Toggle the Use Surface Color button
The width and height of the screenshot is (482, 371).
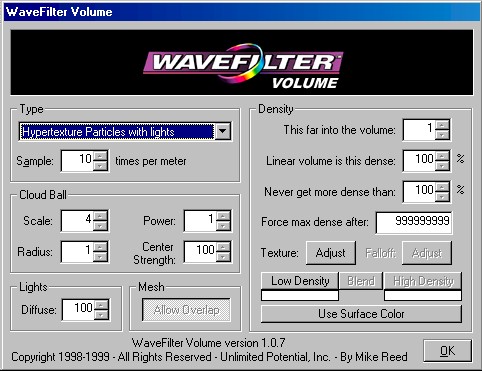pos(361,314)
